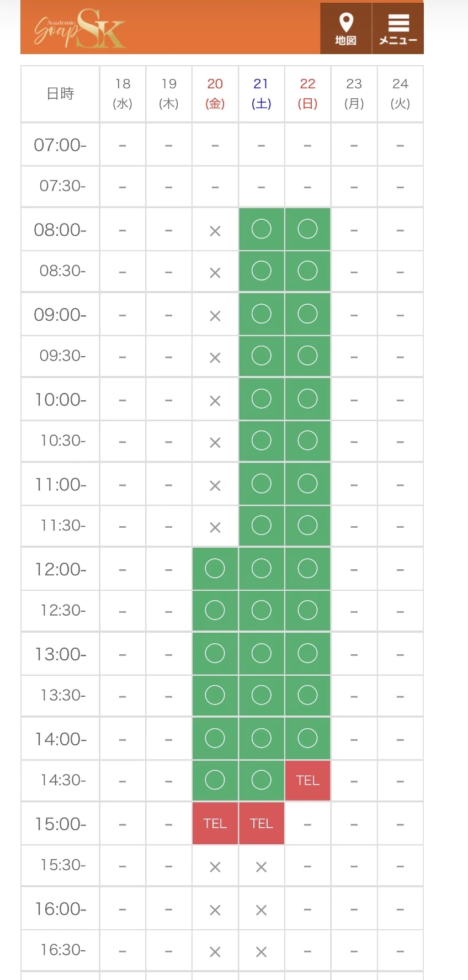The image size is (468, 980).
Task: Select Sunday 22 at 12:30 slot
Action: [307, 610]
